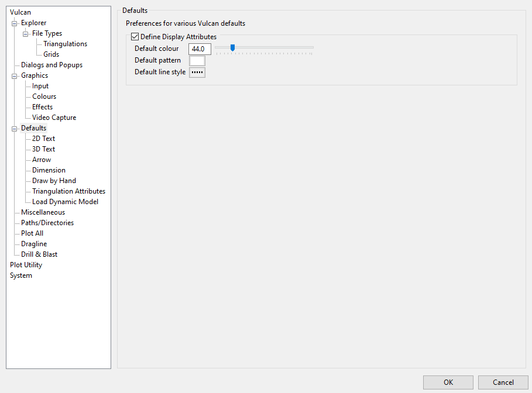Viewport: 532px width, 393px height.
Task: Click the Cancel button
Action: (x=503, y=382)
